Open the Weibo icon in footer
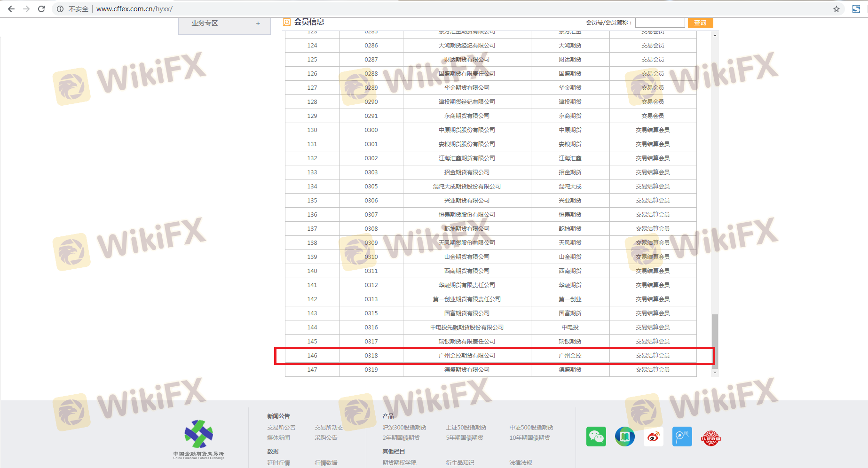Viewport: 868px width, 468px height. (653, 437)
